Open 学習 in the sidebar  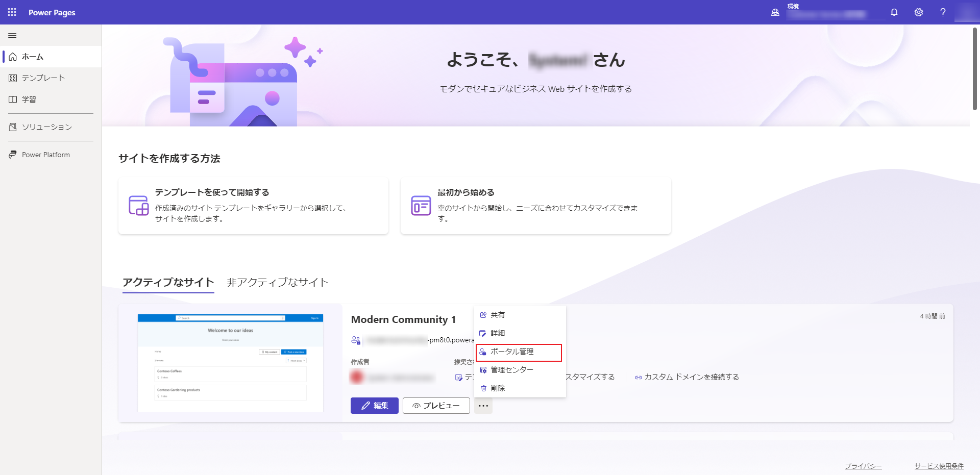pyautogui.click(x=29, y=99)
